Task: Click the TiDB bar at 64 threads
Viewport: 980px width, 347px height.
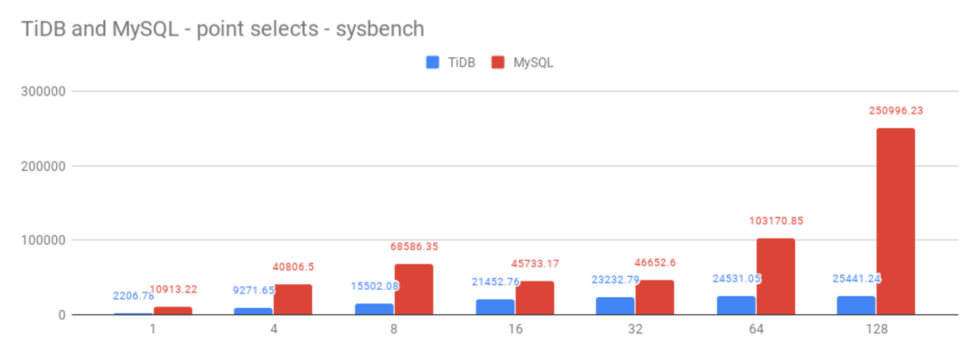Action: pos(736,305)
